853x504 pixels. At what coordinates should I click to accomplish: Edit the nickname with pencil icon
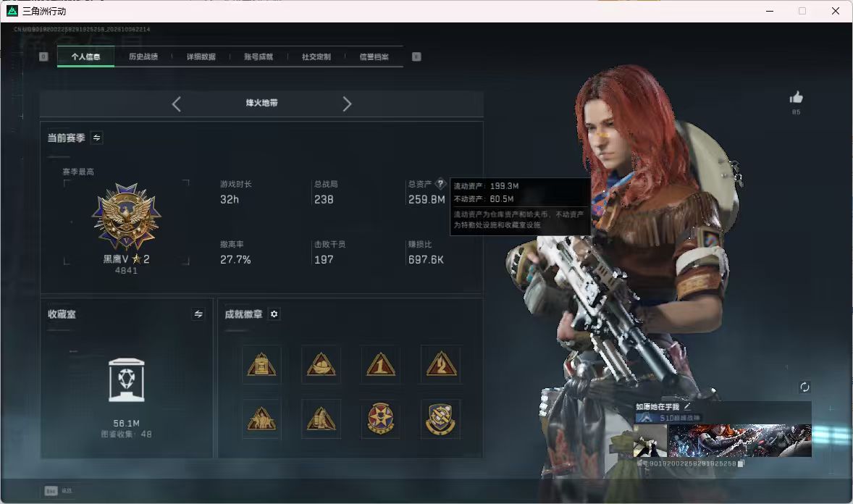[687, 406]
